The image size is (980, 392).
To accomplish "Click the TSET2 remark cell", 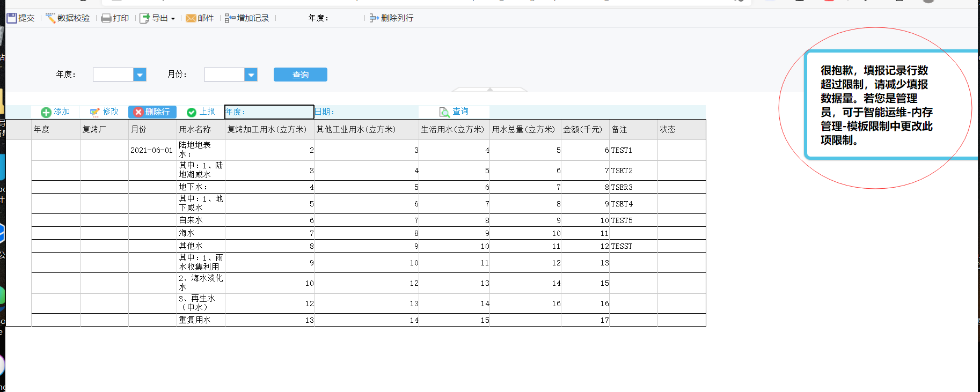I will (x=633, y=171).
